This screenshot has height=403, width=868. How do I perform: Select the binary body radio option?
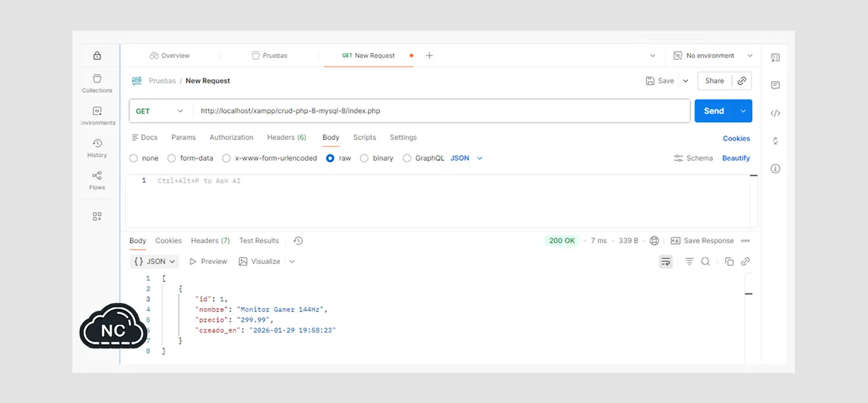click(x=364, y=158)
